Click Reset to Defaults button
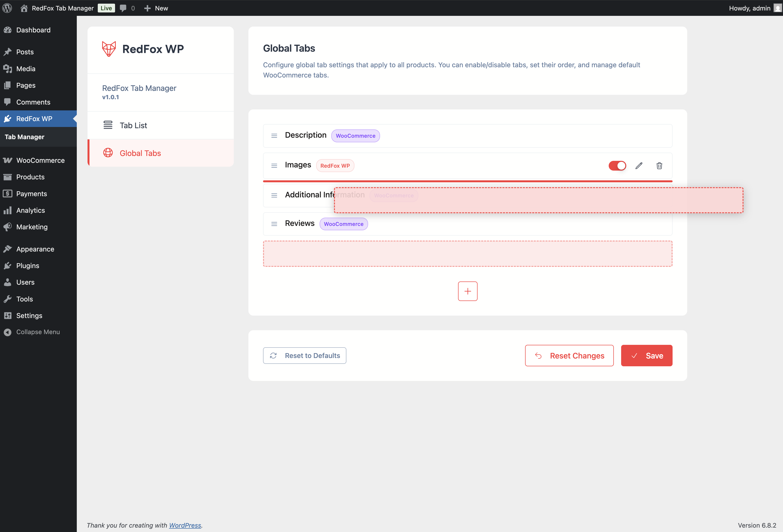 coord(304,356)
